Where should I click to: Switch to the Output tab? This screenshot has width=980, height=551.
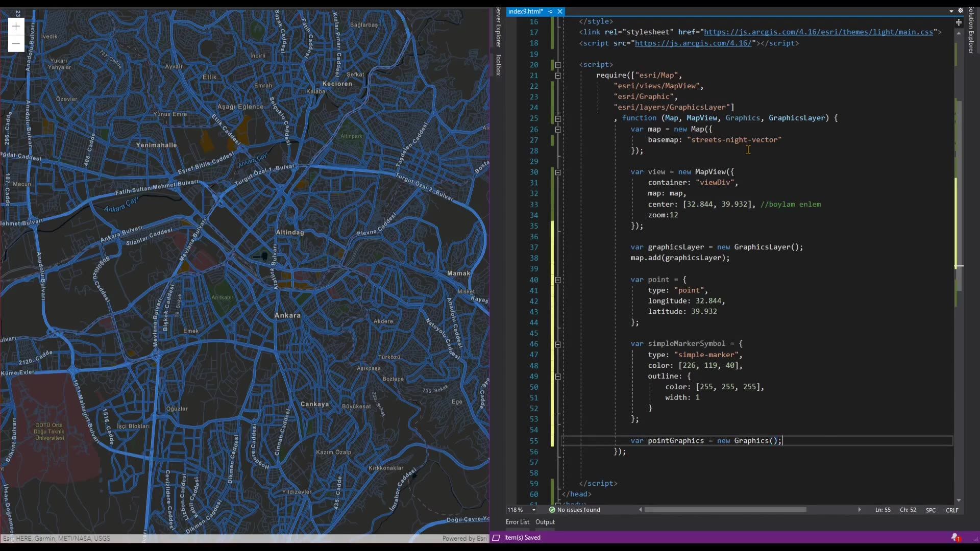pos(545,522)
